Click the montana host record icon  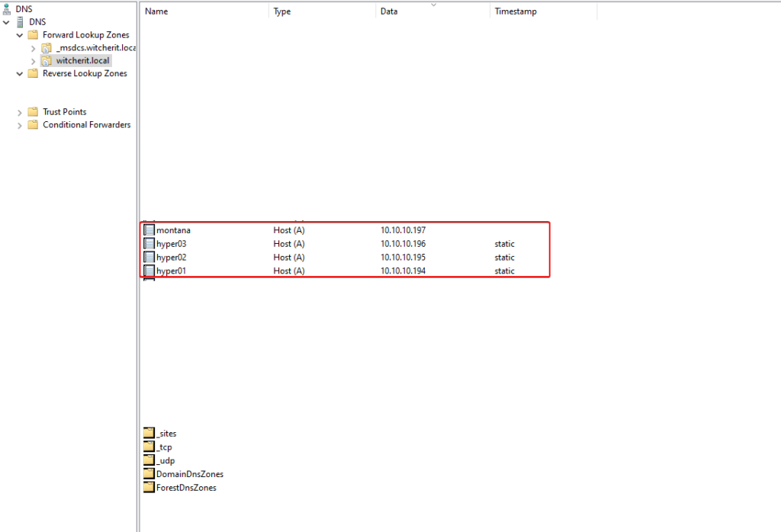coord(149,230)
